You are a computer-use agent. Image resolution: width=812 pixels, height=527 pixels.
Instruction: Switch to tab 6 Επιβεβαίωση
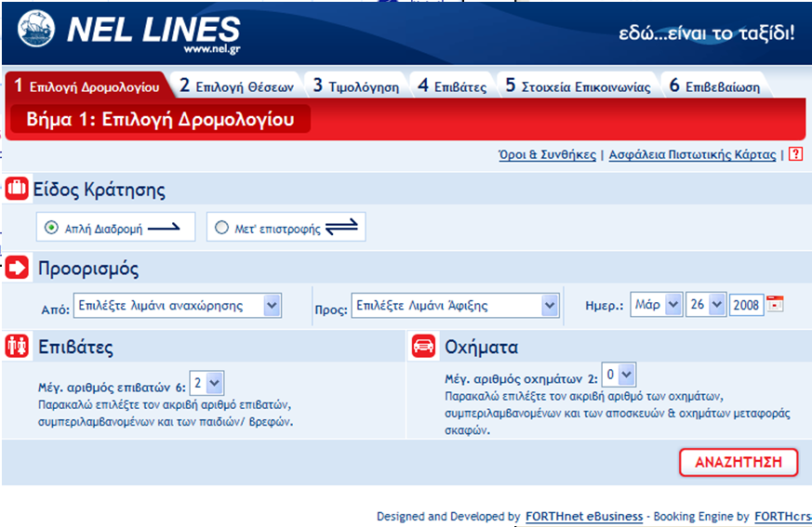click(x=714, y=86)
